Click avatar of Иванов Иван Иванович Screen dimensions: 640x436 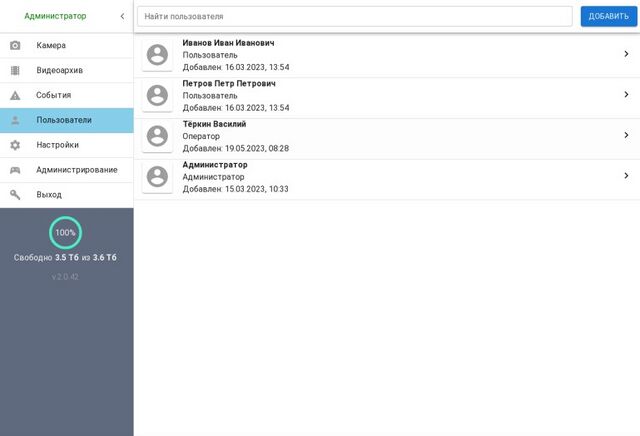(157, 55)
